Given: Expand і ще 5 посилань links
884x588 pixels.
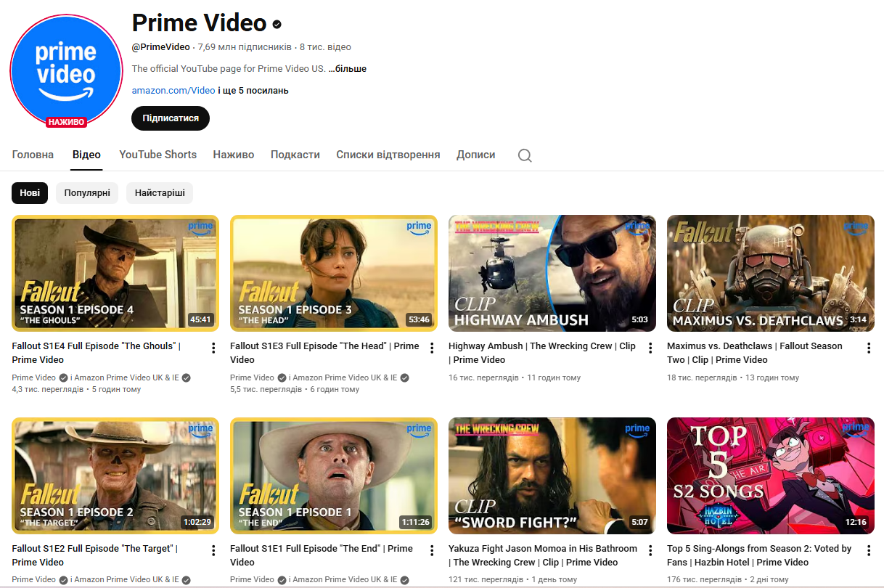Looking at the screenshot, I should tap(255, 90).
